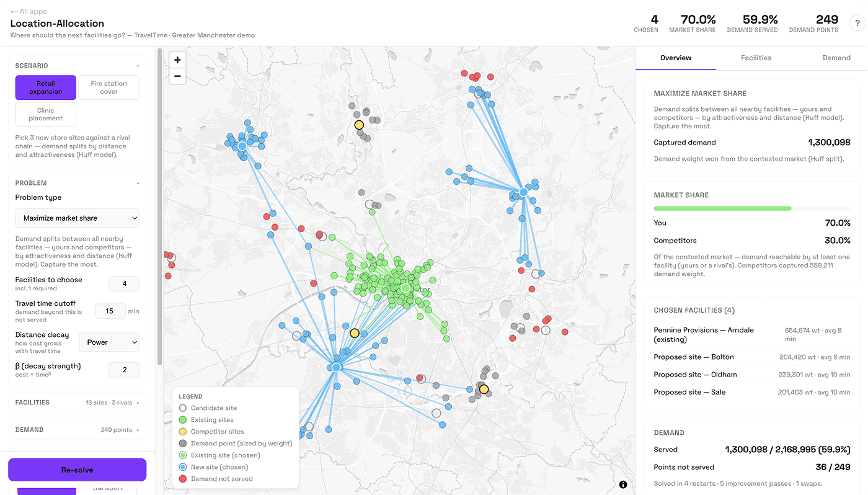Viewport: 868px width, 495px height.
Task: Expand the Facilities section
Action: tap(77, 403)
